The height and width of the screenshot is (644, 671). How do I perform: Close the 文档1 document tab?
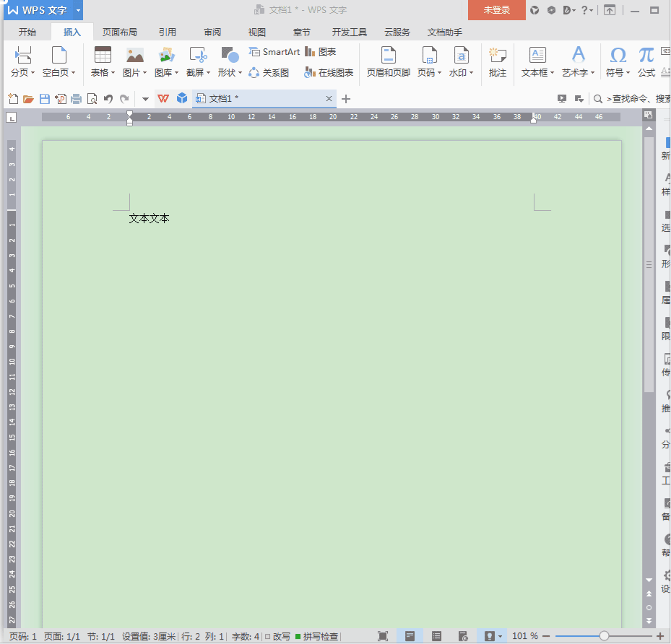(329, 99)
